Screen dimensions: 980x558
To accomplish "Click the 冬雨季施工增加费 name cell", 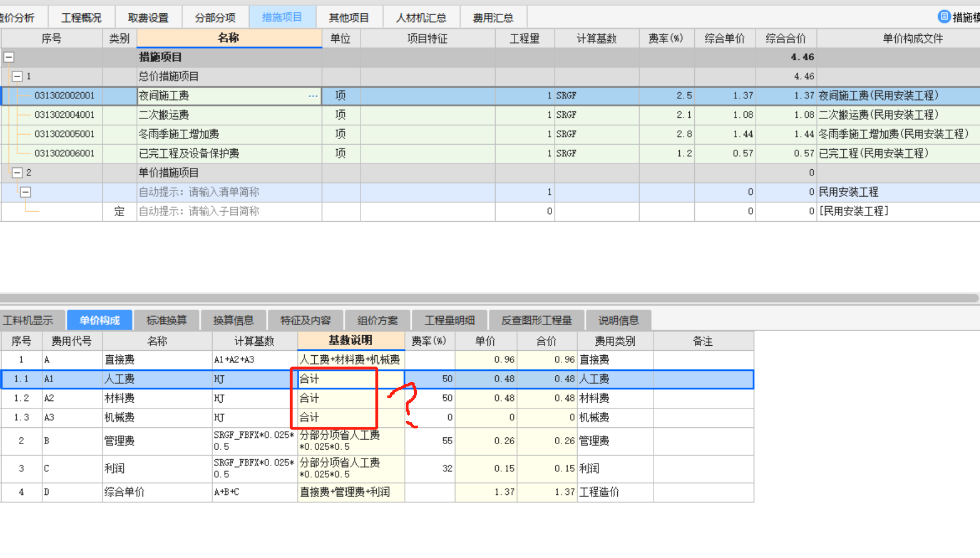I will click(x=229, y=135).
